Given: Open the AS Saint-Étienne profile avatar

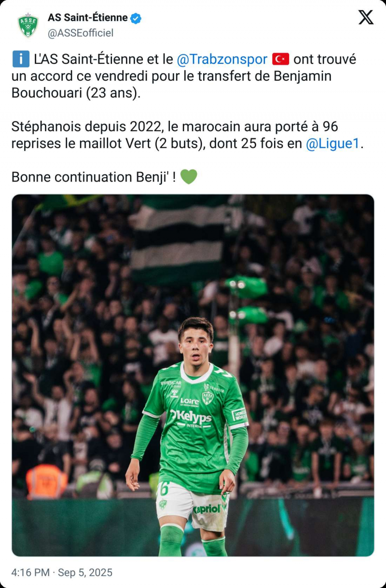Looking at the screenshot, I should (x=28, y=25).
